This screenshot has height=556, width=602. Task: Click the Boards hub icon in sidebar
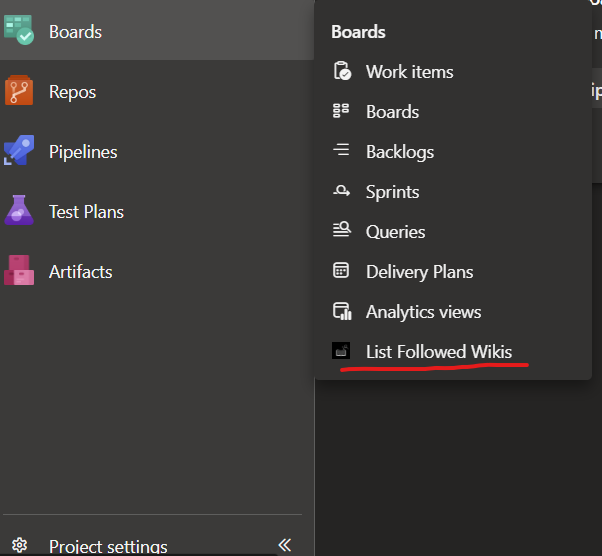[19, 30]
